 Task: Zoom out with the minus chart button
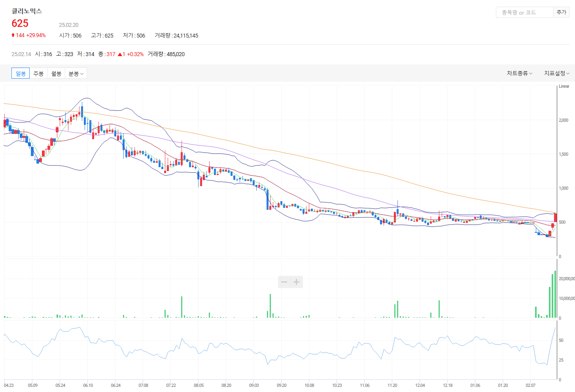tap(284, 282)
